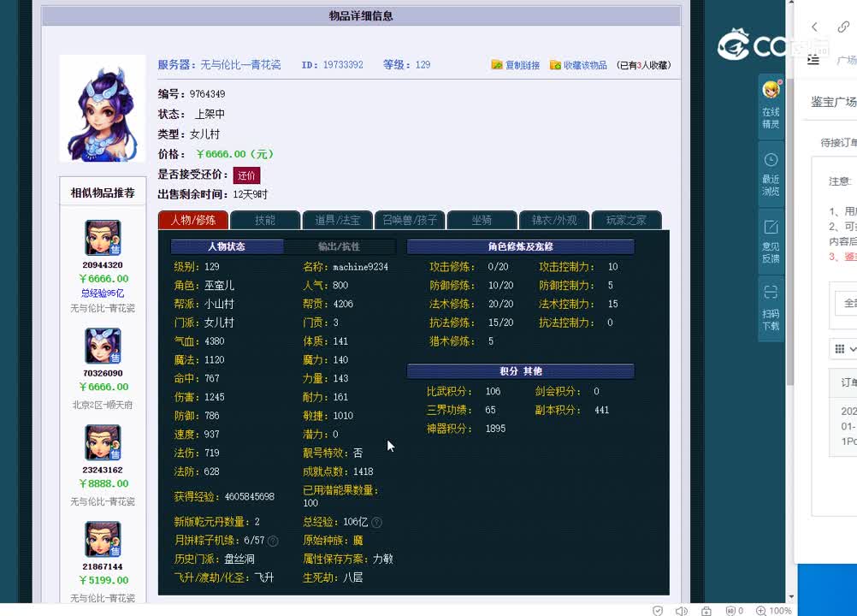Screen dimensions: 857x616
Task: Open the 在线精灵 online assistant
Action: (771, 104)
